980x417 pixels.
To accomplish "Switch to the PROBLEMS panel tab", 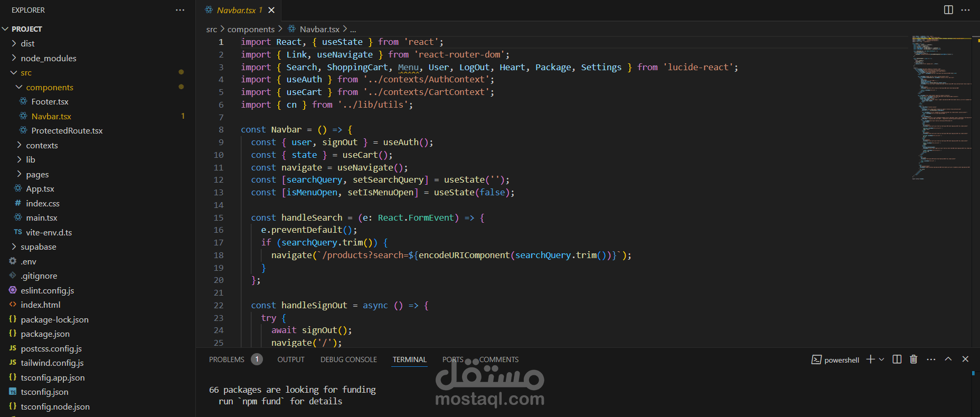I will tap(227, 359).
